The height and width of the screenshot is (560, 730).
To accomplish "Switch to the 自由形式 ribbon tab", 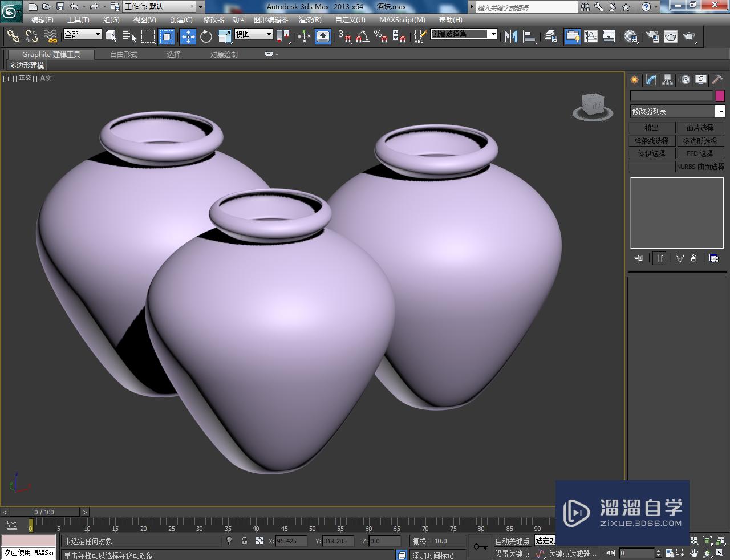I will pos(124,54).
